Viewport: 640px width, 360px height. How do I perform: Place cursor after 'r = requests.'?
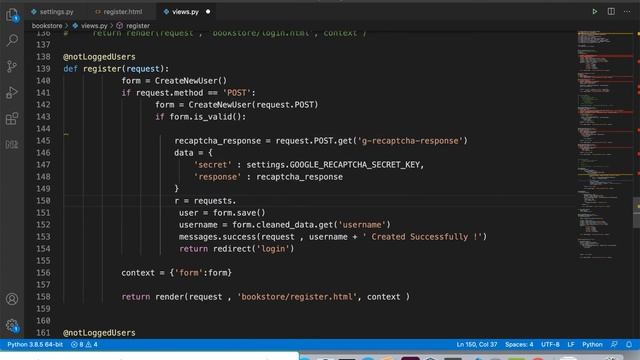tap(236, 201)
